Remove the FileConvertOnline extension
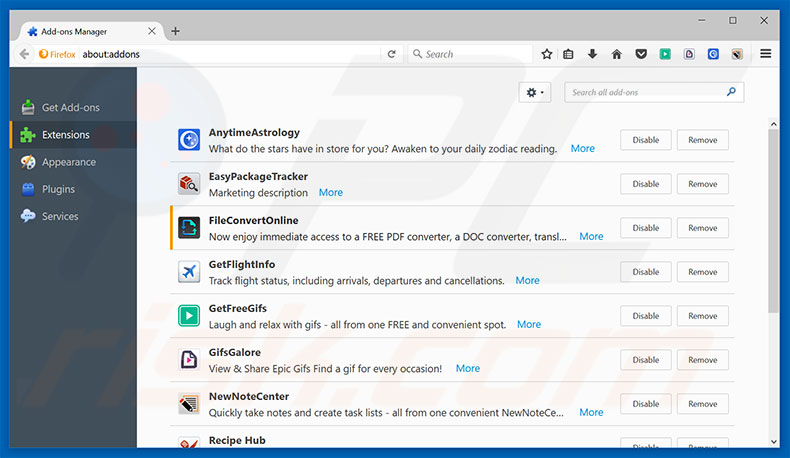 point(702,228)
